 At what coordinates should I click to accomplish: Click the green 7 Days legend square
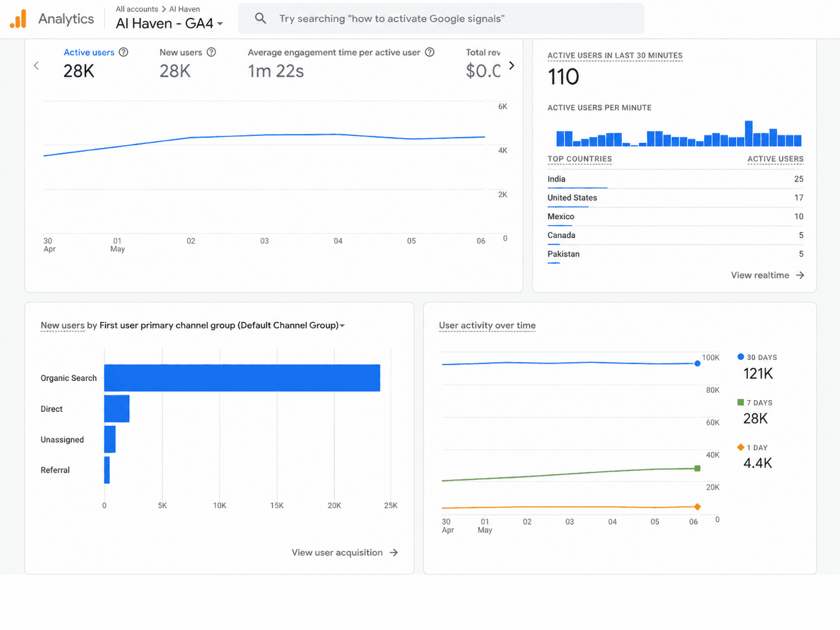(x=741, y=402)
